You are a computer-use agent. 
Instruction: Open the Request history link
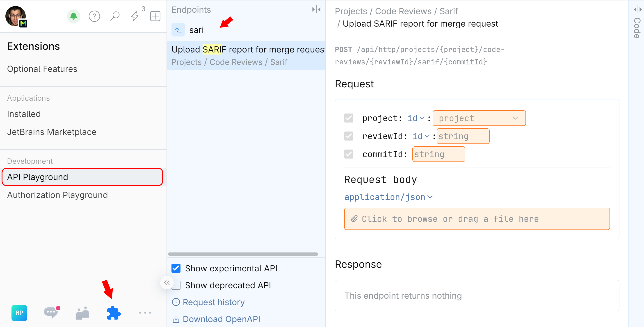point(213,302)
